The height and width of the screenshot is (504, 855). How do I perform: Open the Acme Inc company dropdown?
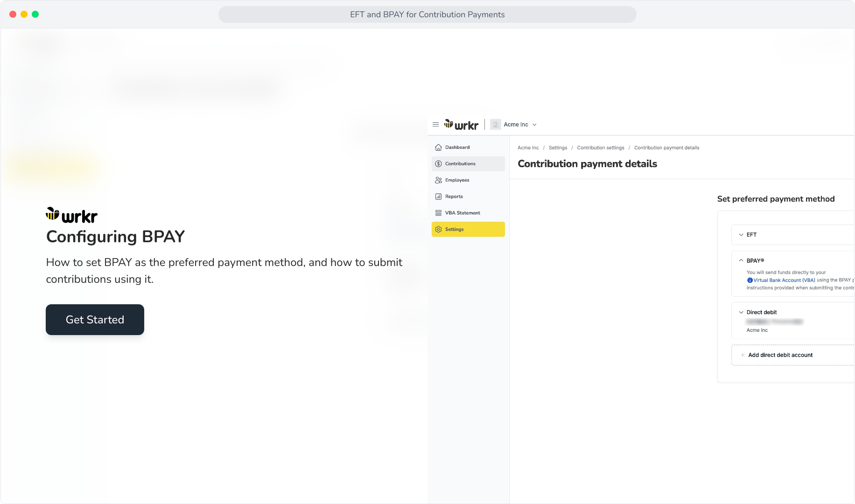tap(520, 125)
